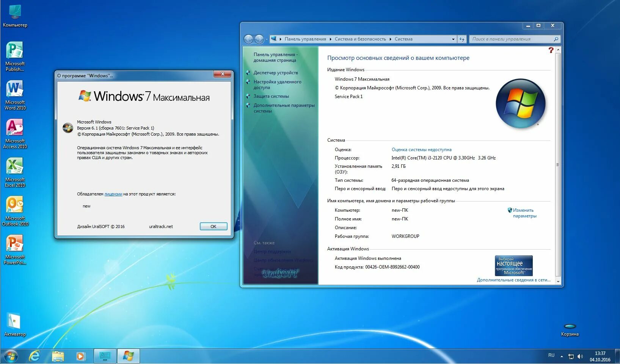The height and width of the screenshot is (364, 620).
Task: Open Microsoft Access 2010 desktop shortcut
Action: click(15, 134)
